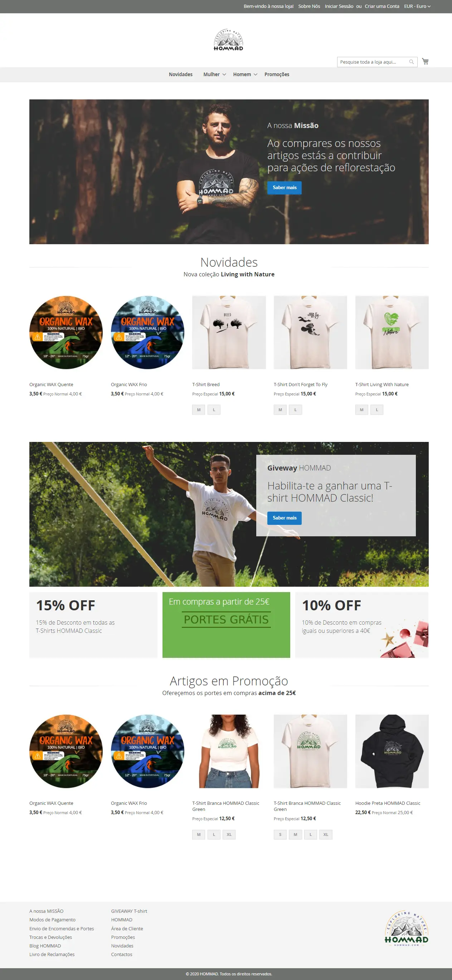Select size M for T-Shirt Breed
Screen dimensions: 452x980
tap(199, 410)
